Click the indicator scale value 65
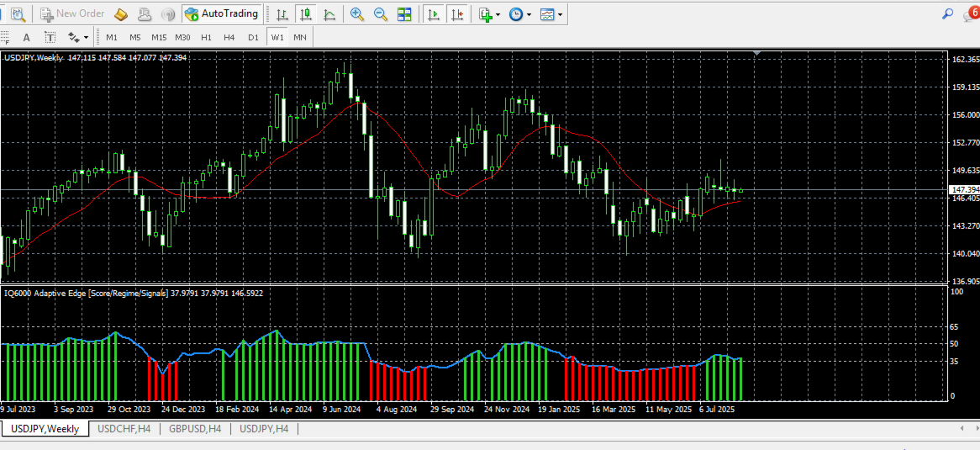Viewport: 980px width, 450px height. point(955,327)
